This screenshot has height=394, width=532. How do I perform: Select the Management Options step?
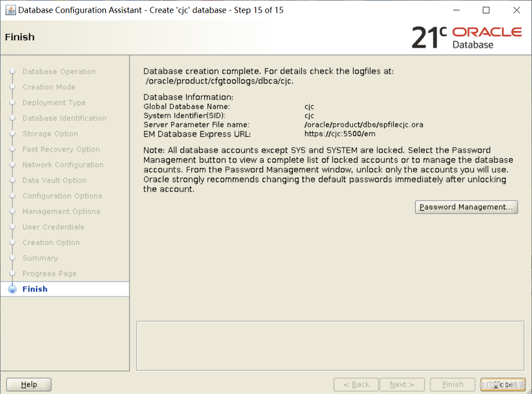point(62,211)
